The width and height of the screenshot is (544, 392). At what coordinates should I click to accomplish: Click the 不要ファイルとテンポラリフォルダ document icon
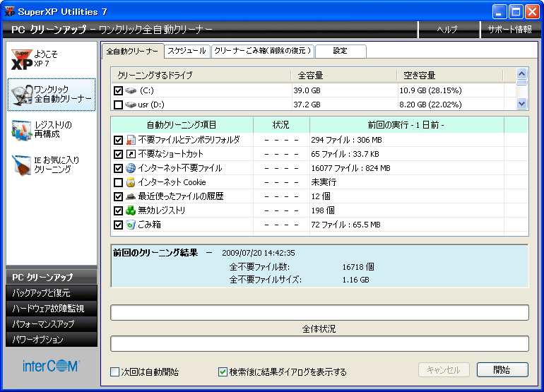pyautogui.click(x=131, y=140)
